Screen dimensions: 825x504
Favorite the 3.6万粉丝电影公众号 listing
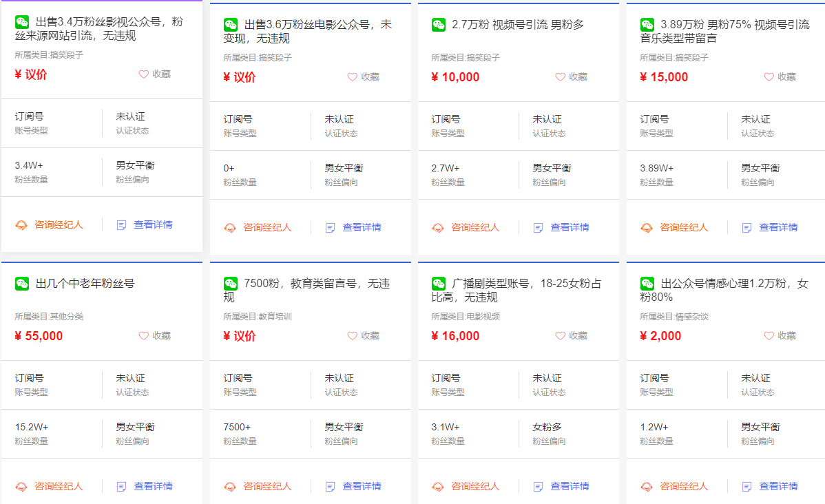point(351,78)
